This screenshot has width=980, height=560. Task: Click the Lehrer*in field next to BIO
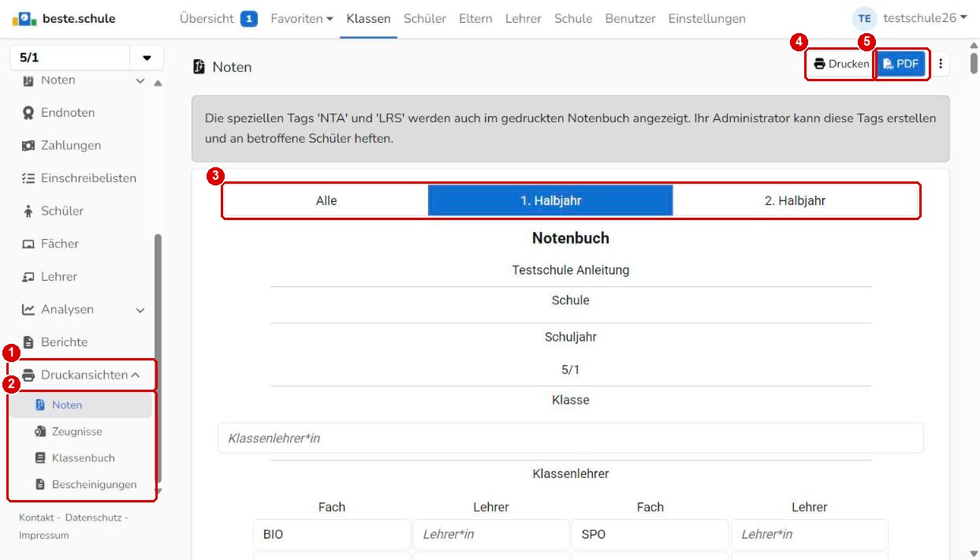tap(490, 534)
